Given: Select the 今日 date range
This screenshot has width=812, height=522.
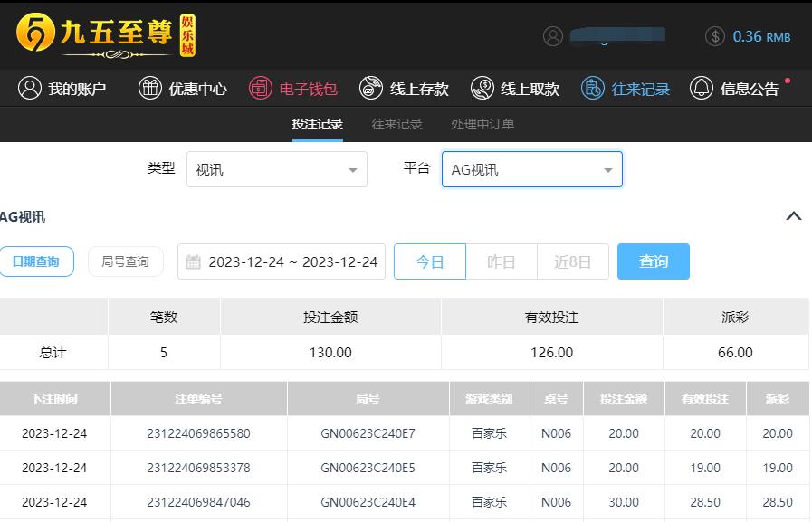Looking at the screenshot, I should click(x=430, y=261).
